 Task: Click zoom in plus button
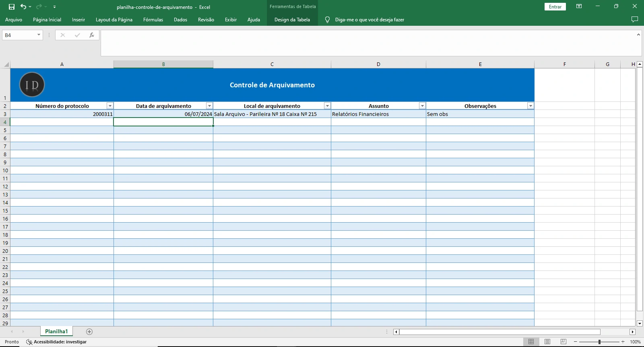623,342
